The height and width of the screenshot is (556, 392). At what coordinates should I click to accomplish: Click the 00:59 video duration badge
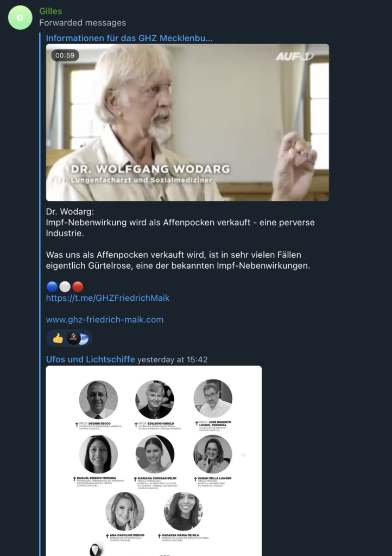pos(65,55)
